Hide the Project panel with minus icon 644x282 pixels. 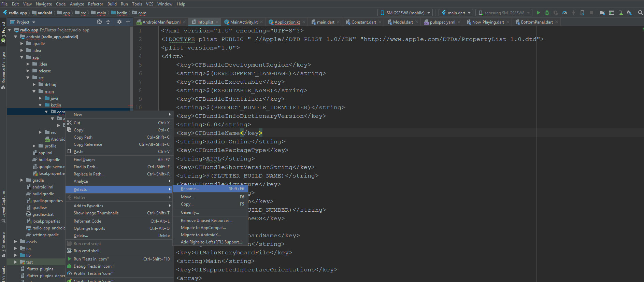coord(128,22)
